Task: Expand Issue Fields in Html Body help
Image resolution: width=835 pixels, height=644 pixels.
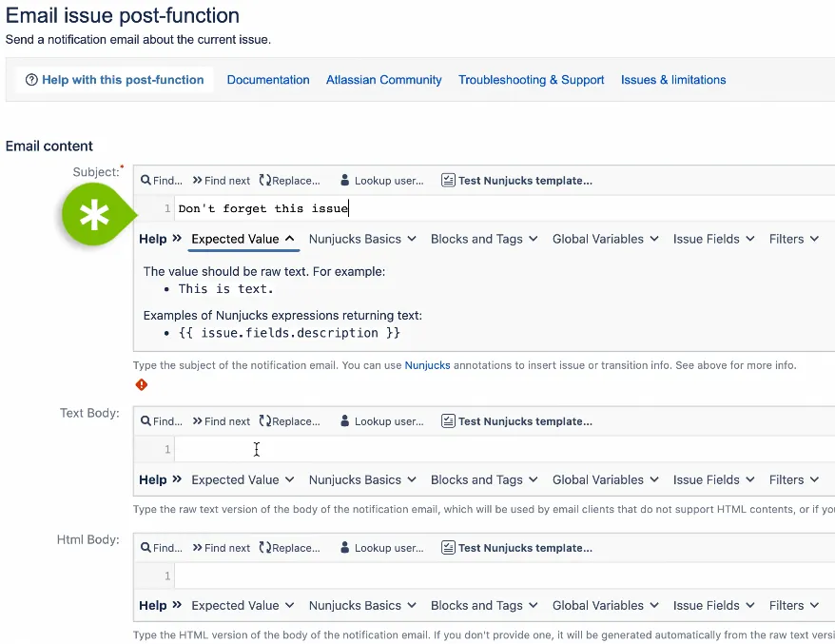Action: click(x=713, y=606)
